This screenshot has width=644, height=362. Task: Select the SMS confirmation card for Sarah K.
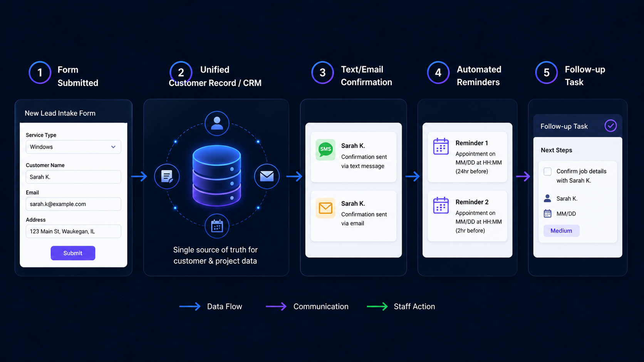[x=353, y=157]
